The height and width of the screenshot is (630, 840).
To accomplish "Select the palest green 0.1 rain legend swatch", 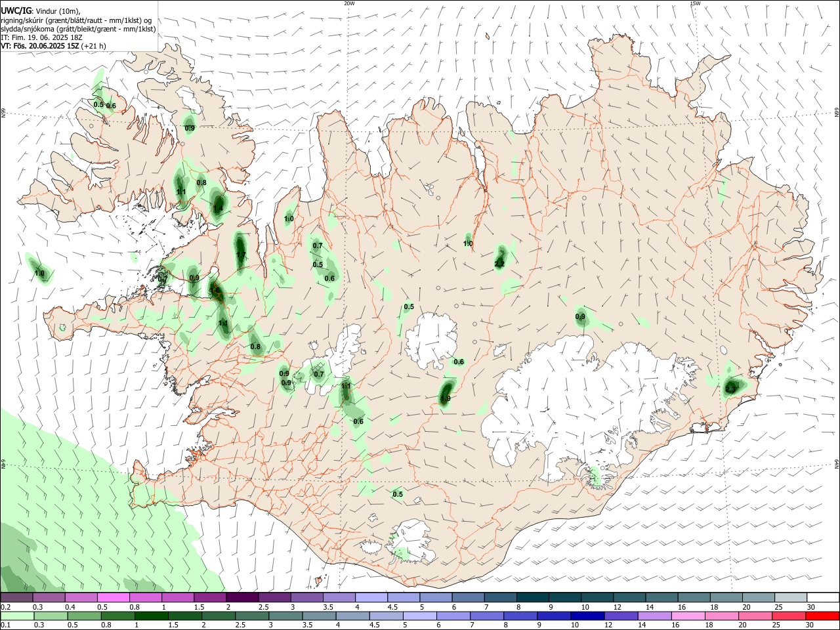I will coord(17,616).
